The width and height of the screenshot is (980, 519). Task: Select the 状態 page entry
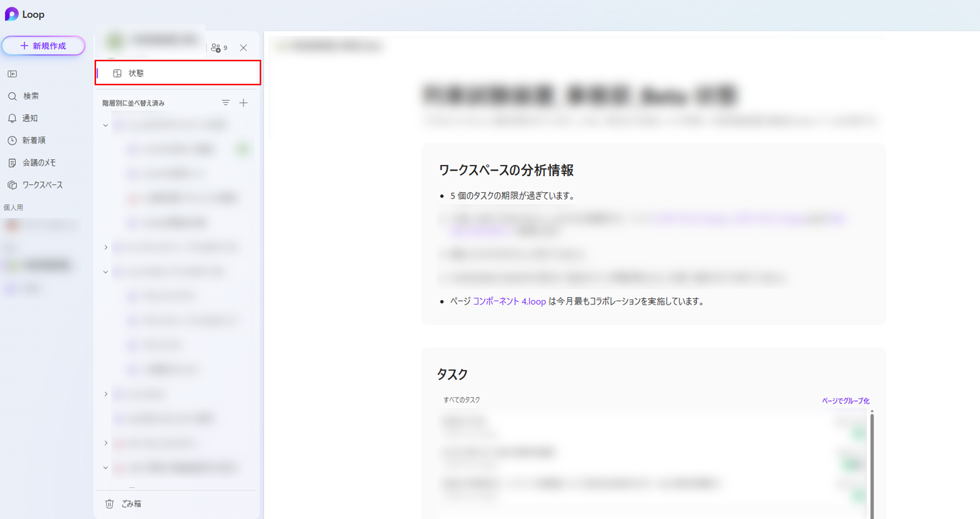pos(177,73)
